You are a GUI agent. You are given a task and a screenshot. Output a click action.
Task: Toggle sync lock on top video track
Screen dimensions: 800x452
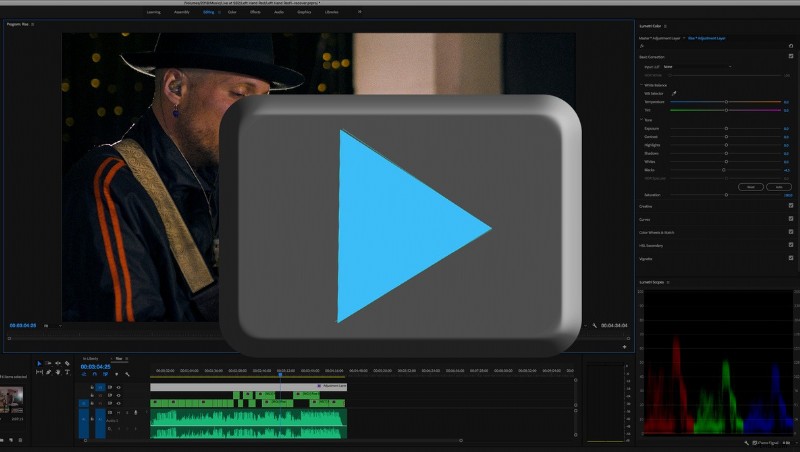click(110, 387)
